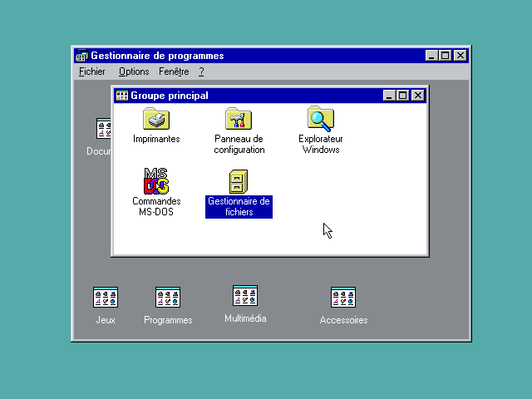The width and height of the screenshot is (532, 399).
Task: Click the Groupe principal title bar icon
Action: click(x=122, y=96)
